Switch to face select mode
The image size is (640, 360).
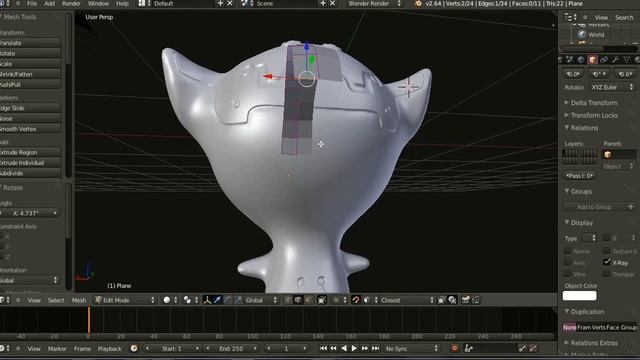point(309,300)
